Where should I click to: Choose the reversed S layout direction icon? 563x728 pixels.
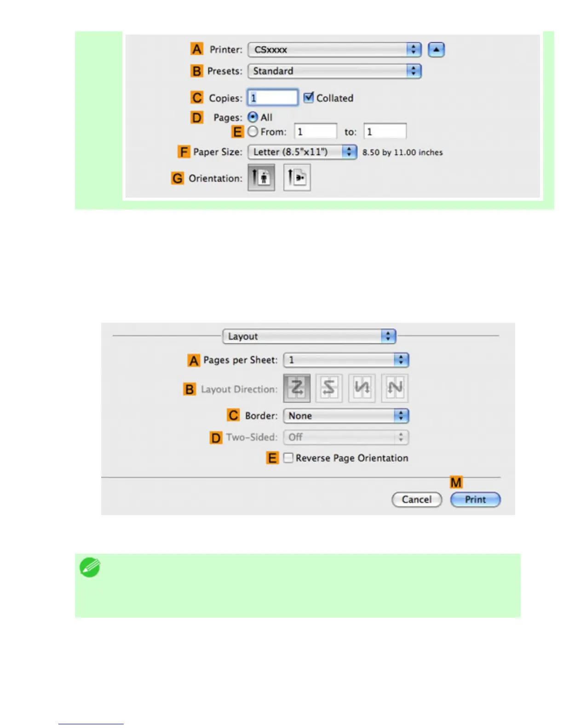coord(329,388)
